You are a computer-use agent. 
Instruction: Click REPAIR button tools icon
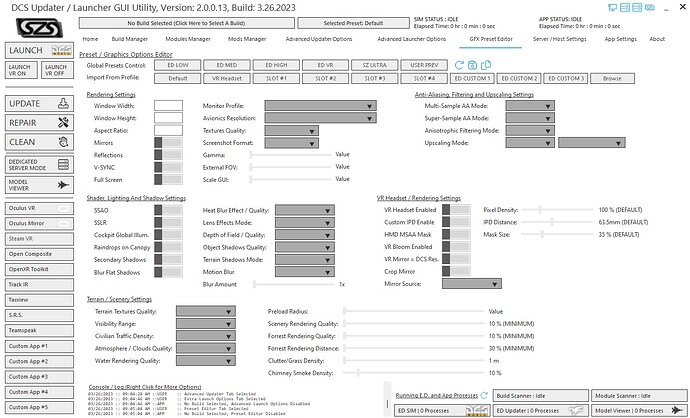pos(63,123)
